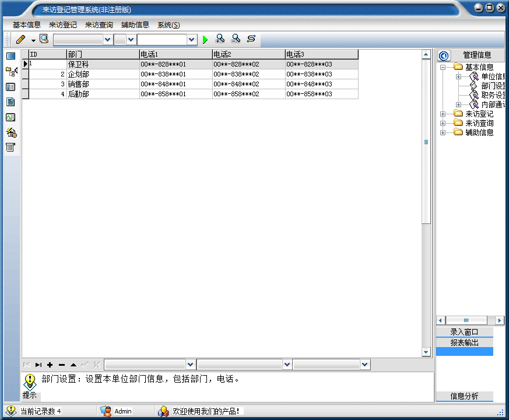Screen dimensions: 509x420
Task: Delete record using the minus navigator button
Action: pos(62,365)
